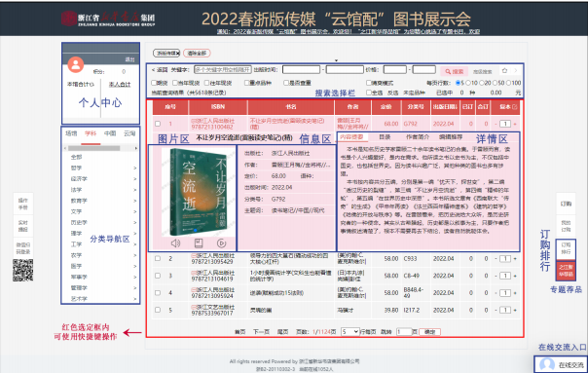Play the book audio speaker icon
588x373 pixels.
(x=175, y=243)
